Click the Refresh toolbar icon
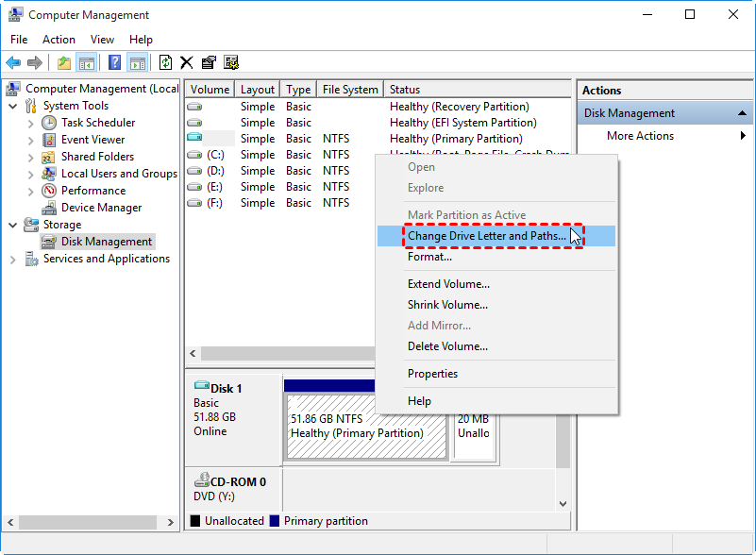Image resolution: width=756 pixels, height=555 pixels. 165,63
